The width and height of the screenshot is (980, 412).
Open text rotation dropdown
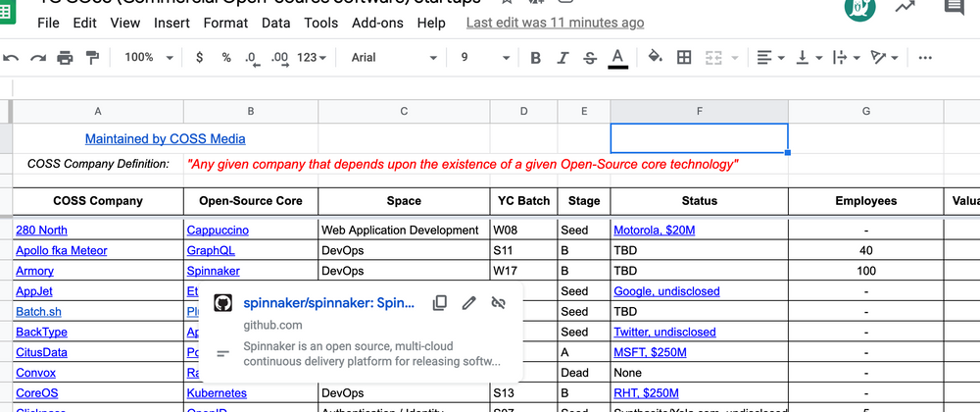pyautogui.click(x=884, y=58)
